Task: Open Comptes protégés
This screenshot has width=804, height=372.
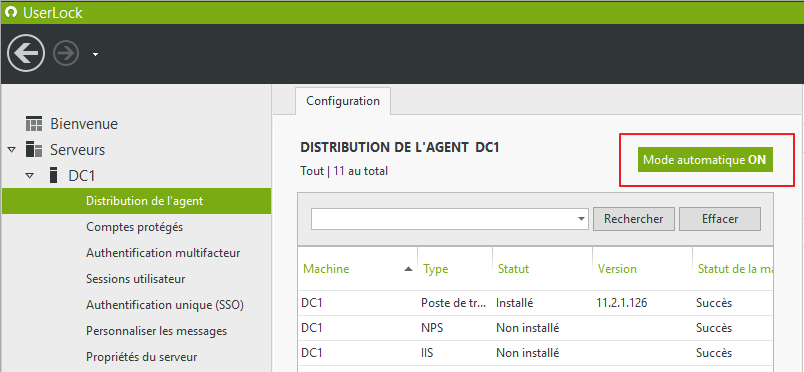Action: point(134,227)
